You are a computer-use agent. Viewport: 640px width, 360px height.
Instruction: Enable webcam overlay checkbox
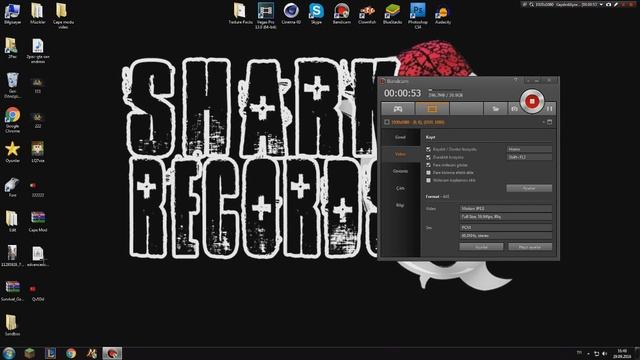428,180
